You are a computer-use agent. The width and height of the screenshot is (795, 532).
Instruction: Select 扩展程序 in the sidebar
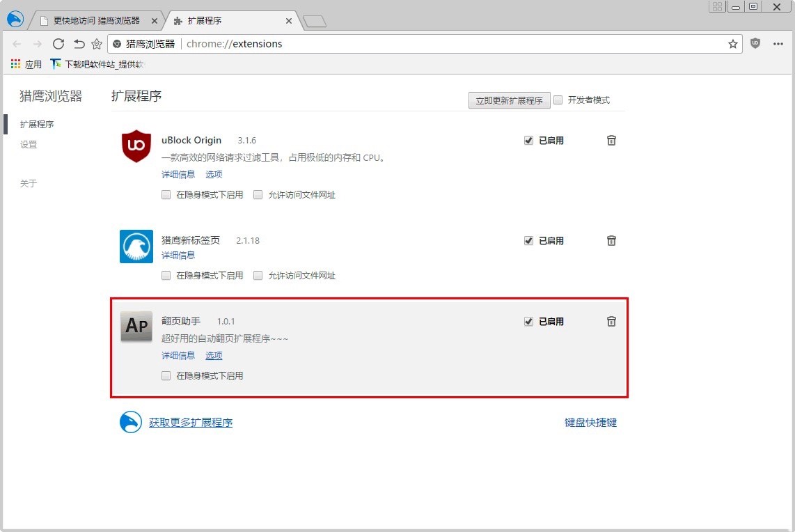click(x=36, y=124)
